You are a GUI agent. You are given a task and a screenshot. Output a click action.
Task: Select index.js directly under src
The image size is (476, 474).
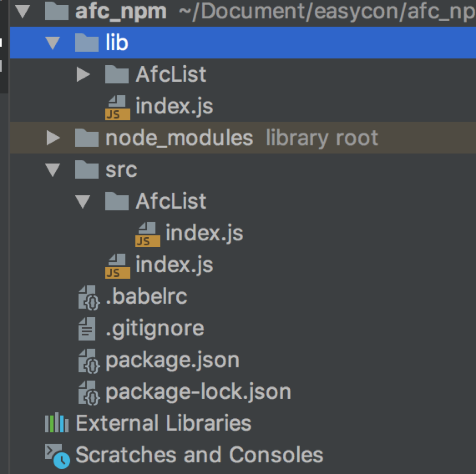[x=174, y=265]
